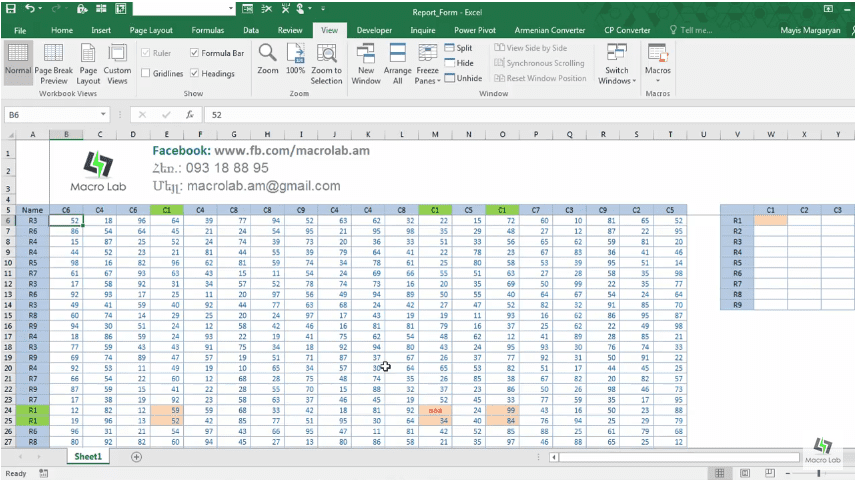Open the Zoom dialog
This screenshot has height=480, width=855.
pos(267,59)
